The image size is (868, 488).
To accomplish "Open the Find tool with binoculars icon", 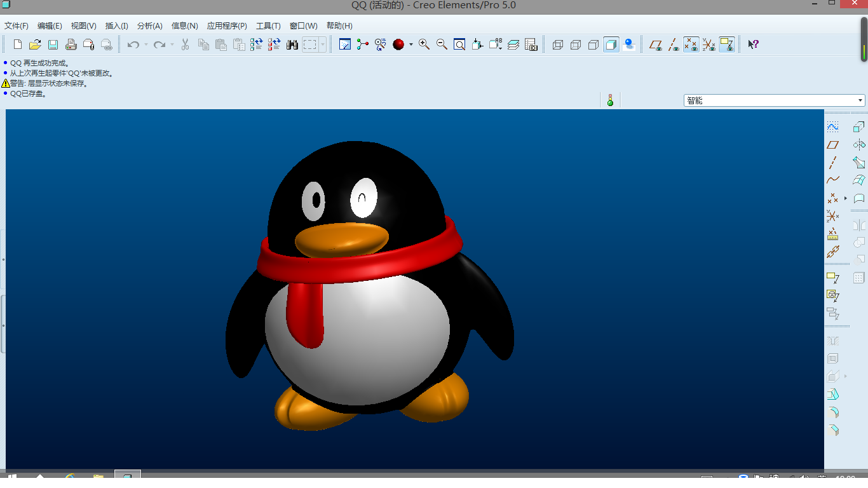I will point(292,44).
